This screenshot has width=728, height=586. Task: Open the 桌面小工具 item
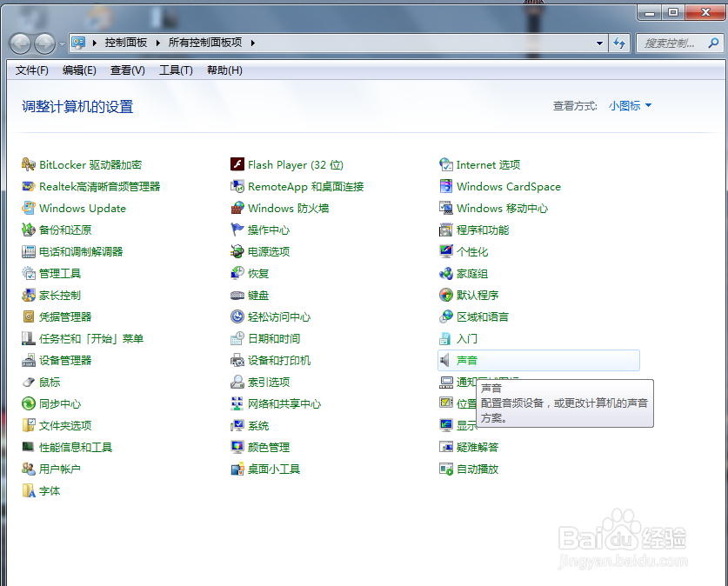[274, 469]
